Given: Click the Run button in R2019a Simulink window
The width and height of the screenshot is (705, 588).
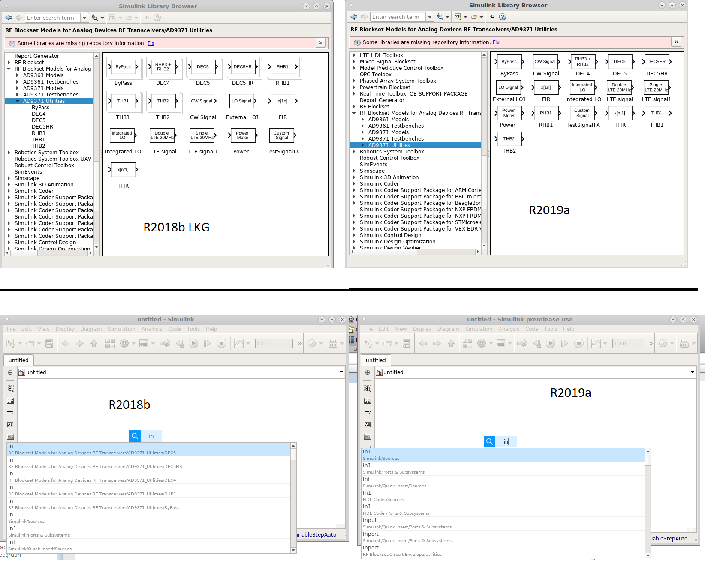Looking at the screenshot, I should click(x=551, y=343).
